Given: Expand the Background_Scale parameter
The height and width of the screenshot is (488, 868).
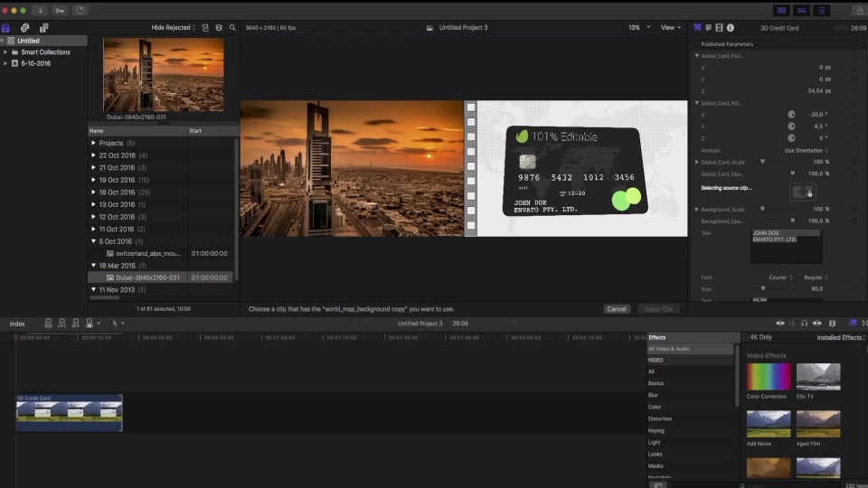Looking at the screenshot, I should tap(697, 210).
